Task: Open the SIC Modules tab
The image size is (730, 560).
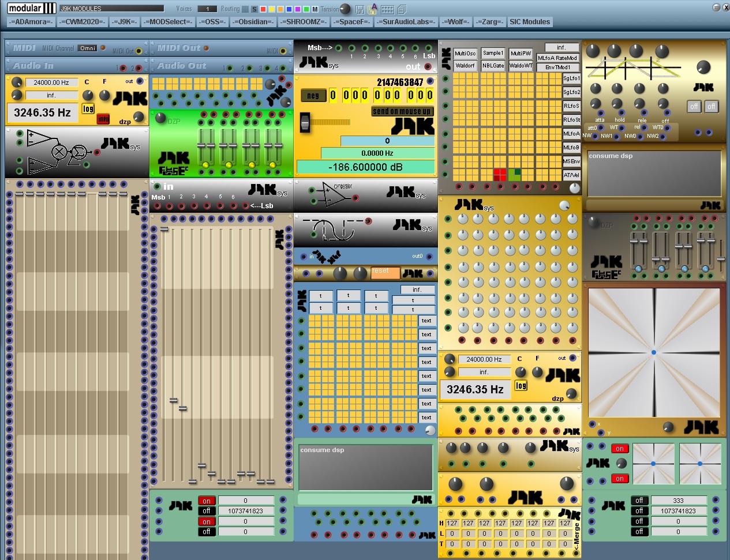Action: coord(530,22)
